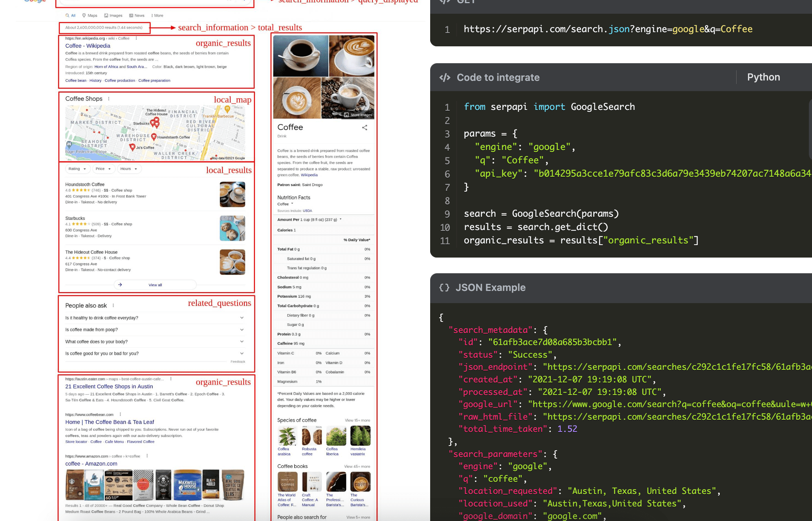The width and height of the screenshot is (812, 521).
Task: Open 21 Excellent Coffee Shops in Austin
Action: point(109,386)
